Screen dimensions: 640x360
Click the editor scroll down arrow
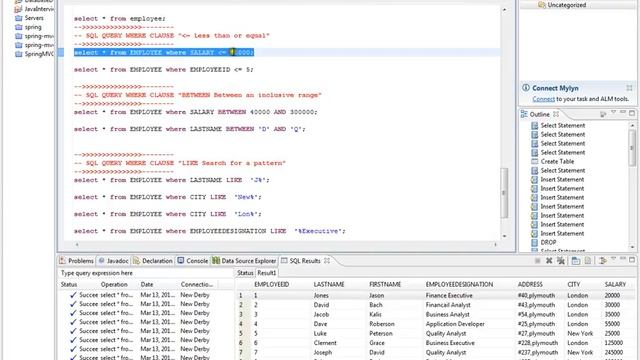pos(504,236)
